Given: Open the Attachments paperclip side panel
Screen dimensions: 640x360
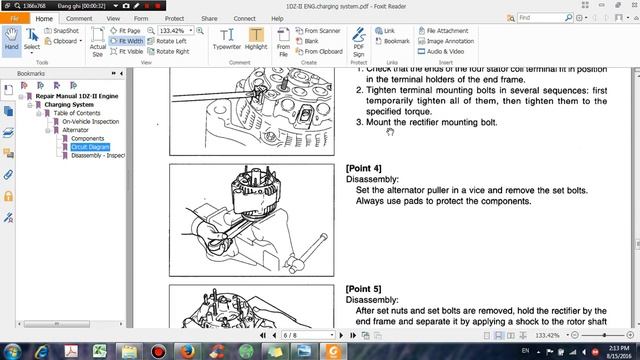Looking at the screenshot, I should click(x=8, y=175).
